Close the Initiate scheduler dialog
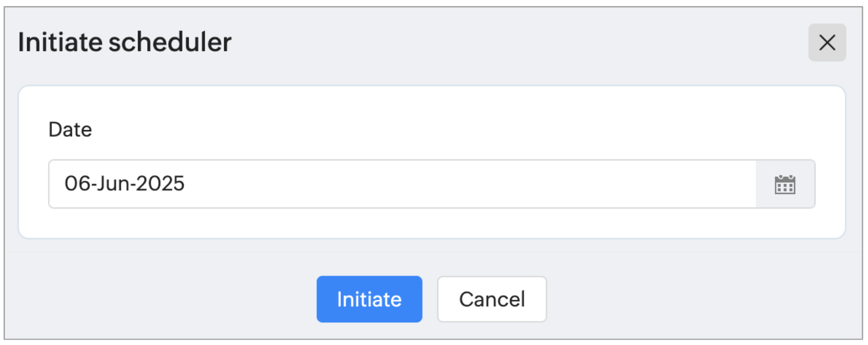 (x=827, y=42)
